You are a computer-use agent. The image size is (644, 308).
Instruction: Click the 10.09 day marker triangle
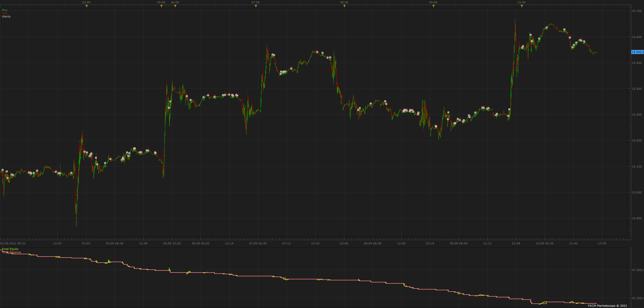[522, 6]
